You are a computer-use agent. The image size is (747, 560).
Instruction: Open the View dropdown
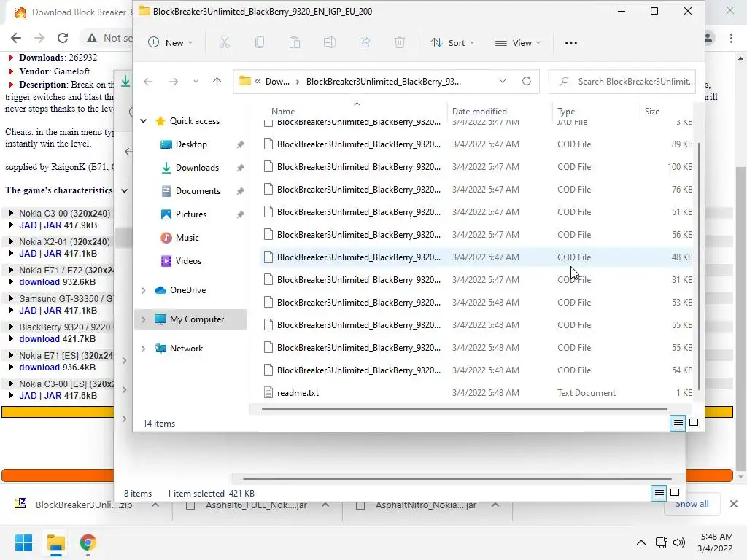point(518,43)
